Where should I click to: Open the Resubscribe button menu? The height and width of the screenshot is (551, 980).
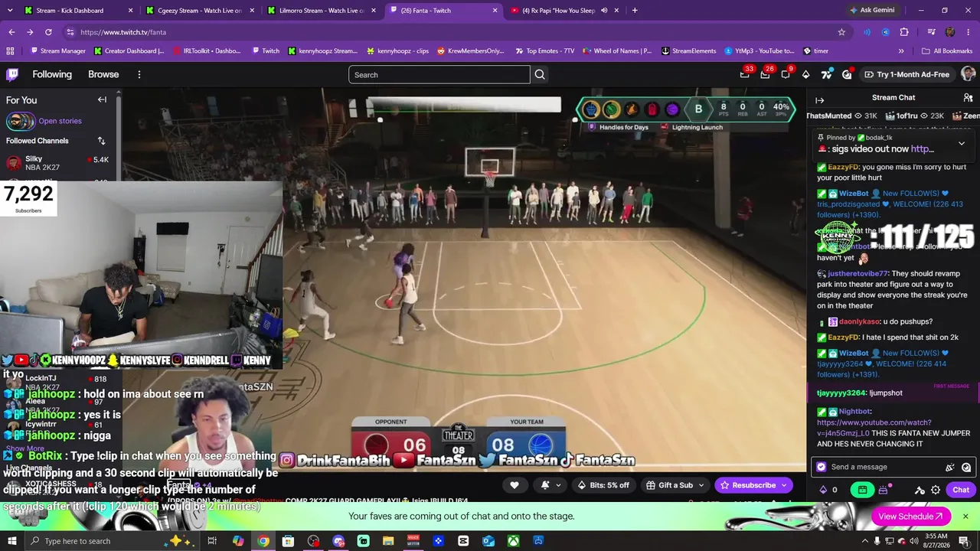754,485
